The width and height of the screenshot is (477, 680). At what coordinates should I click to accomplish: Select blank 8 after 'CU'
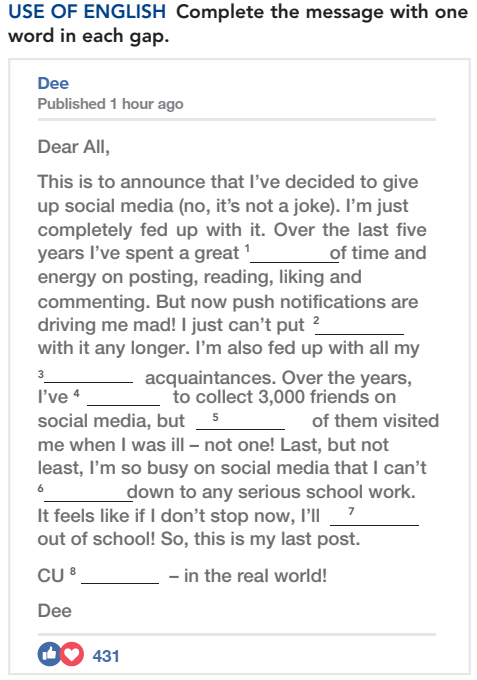click(x=120, y=575)
